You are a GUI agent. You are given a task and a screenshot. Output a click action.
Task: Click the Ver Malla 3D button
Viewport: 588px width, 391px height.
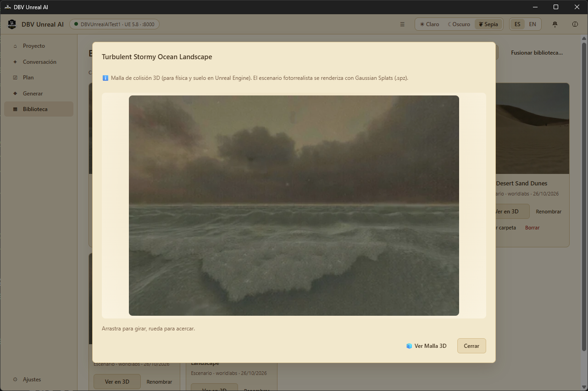point(426,346)
